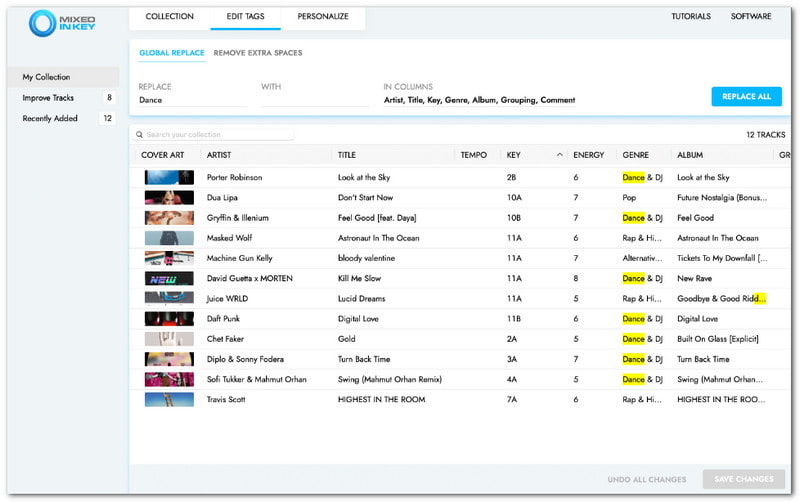The image size is (800, 502).
Task: Click the 'Feel Good [feat. Daya]' title
Action: (377, 218)
